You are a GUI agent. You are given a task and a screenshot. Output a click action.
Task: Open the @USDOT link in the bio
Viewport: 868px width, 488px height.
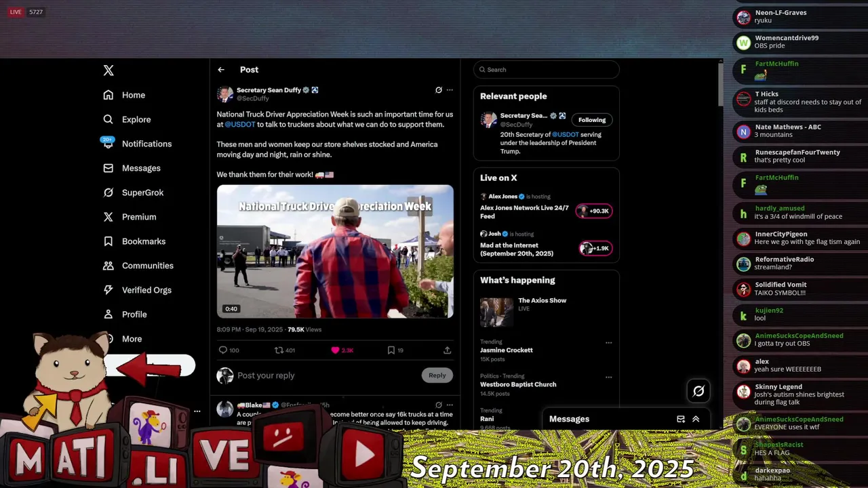coord(566,135)
